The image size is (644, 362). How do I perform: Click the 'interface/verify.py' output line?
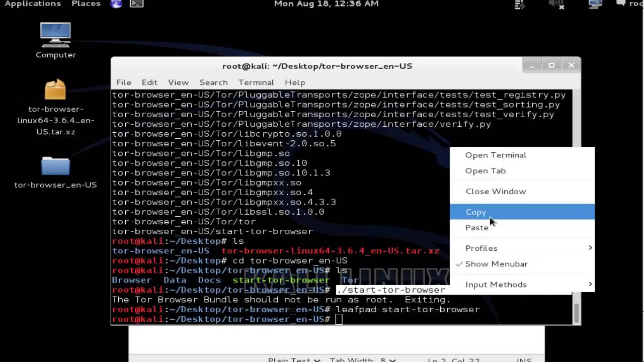click(301, 124)
